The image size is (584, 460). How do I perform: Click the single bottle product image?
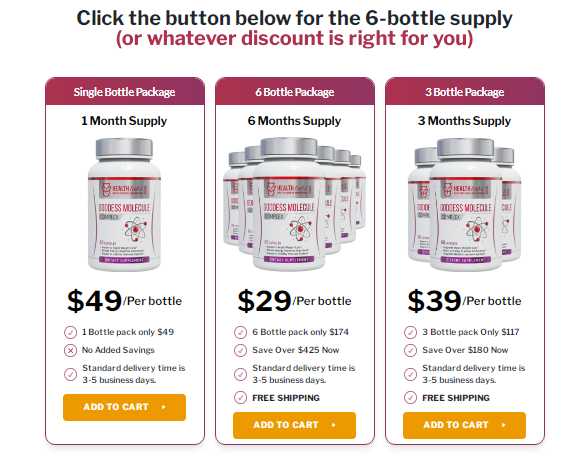[124, 204]
